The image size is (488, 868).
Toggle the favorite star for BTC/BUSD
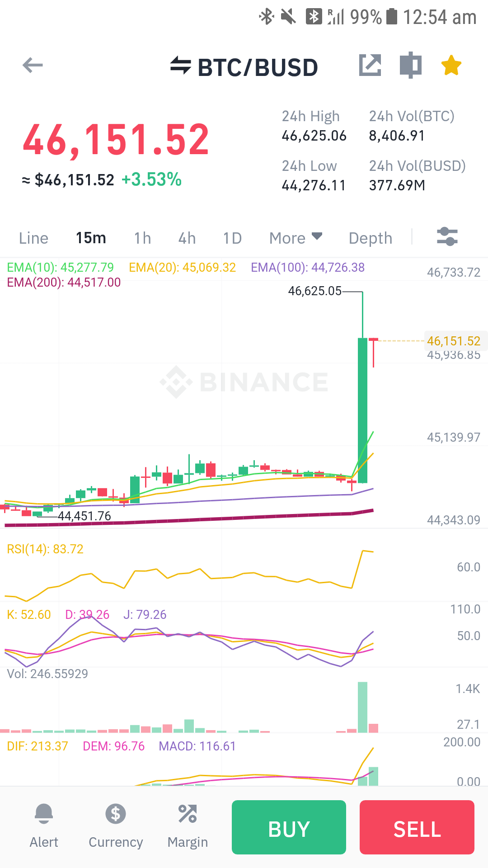[451, 65]
